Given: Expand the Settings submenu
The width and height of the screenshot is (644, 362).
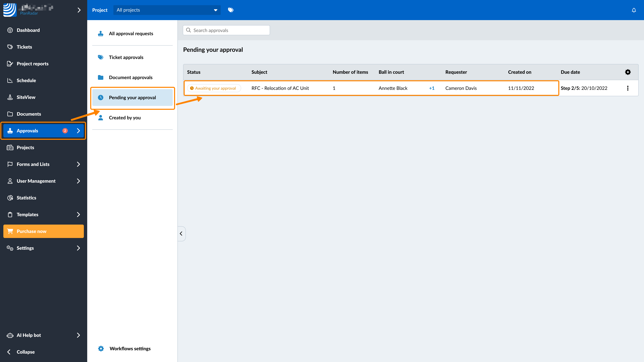Looking at the screenshot, I should (78, 248).
